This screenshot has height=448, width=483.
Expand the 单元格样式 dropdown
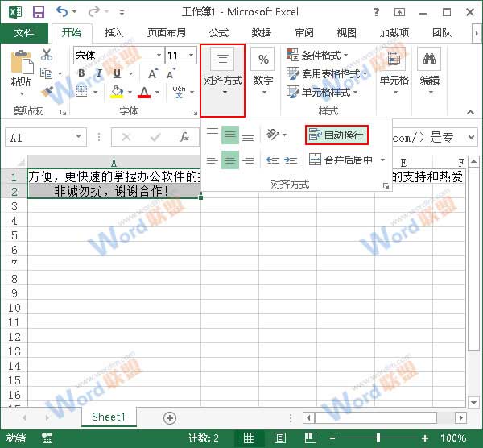[x=356, y=92]
